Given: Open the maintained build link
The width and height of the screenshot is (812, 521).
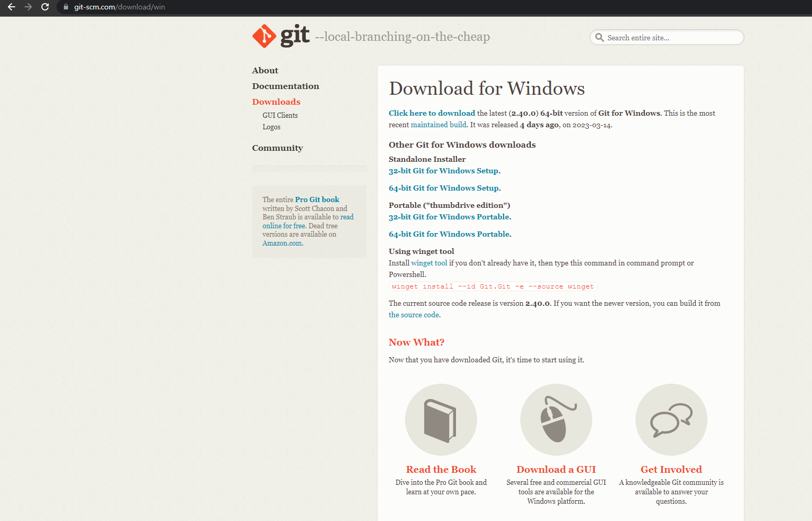Looking at the screenshot, I should (x=438, y=125).
